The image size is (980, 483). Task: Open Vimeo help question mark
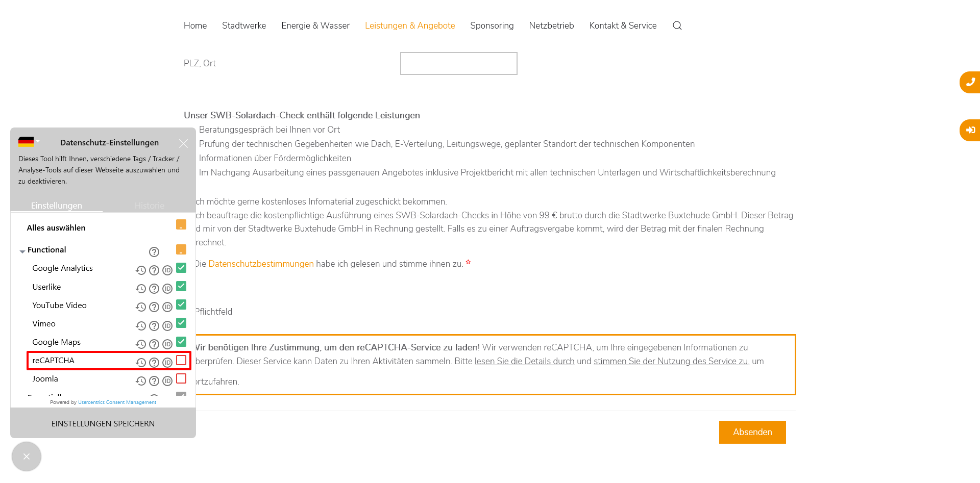click(154, 326)
